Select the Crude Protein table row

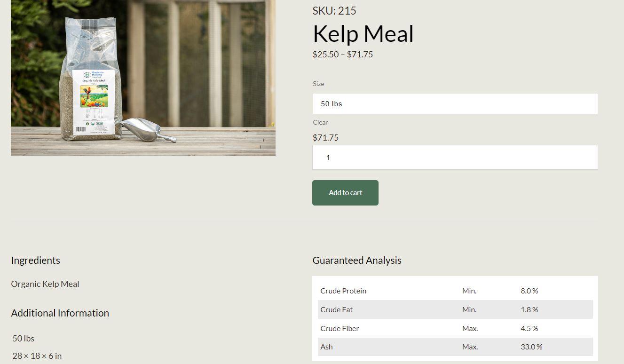click(x=455, y=291)
